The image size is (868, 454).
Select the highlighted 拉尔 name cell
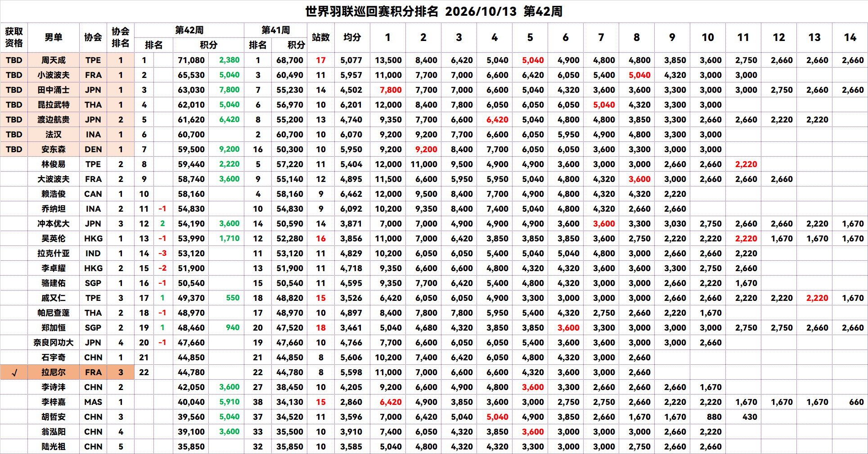(x=54, y=372)
